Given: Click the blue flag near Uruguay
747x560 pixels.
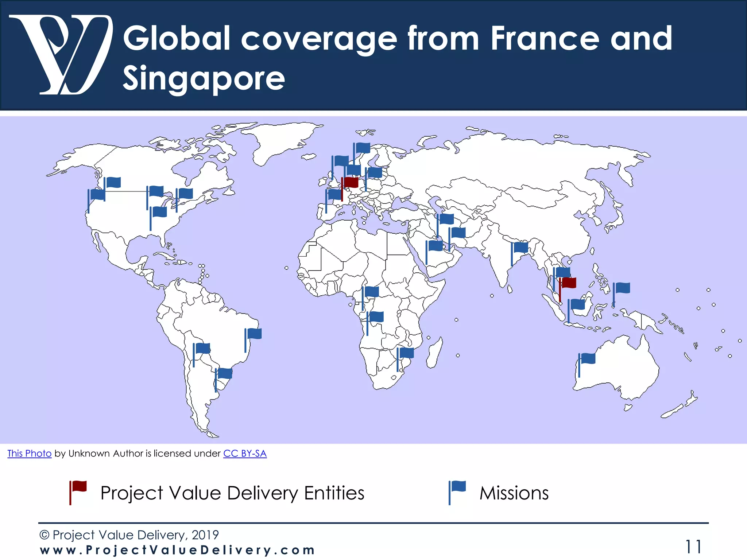Looking at the screenshot, I should click(x=224, y=380).
